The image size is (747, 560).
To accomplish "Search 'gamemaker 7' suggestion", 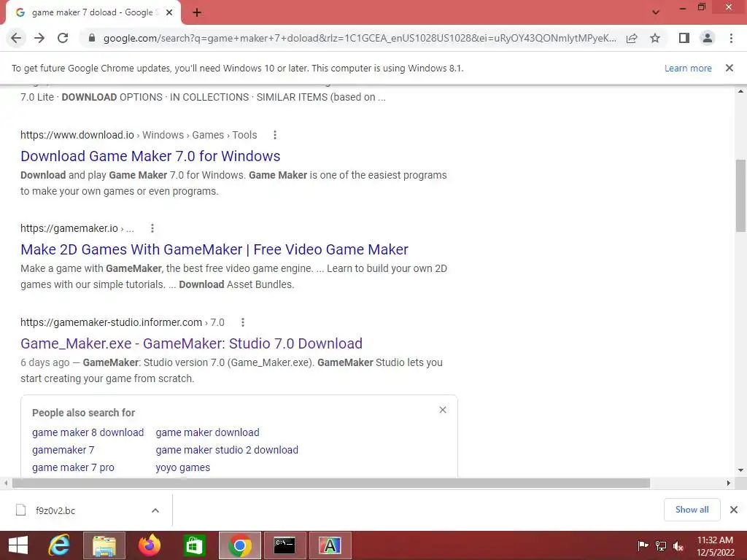I will [63, 450].
